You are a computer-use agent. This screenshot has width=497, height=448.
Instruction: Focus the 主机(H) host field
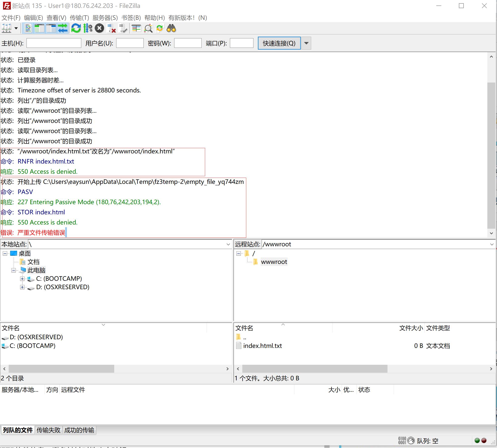(x=54, y=43)
